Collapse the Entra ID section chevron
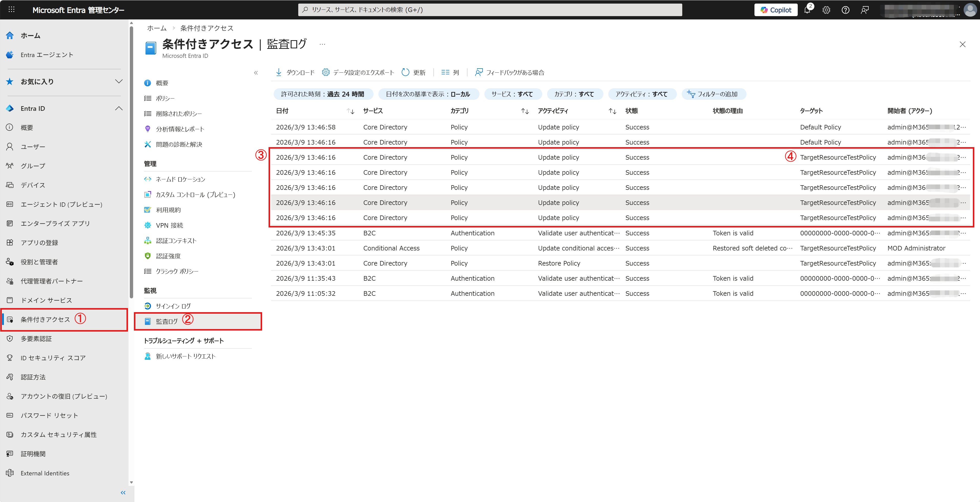 (119, 108)
